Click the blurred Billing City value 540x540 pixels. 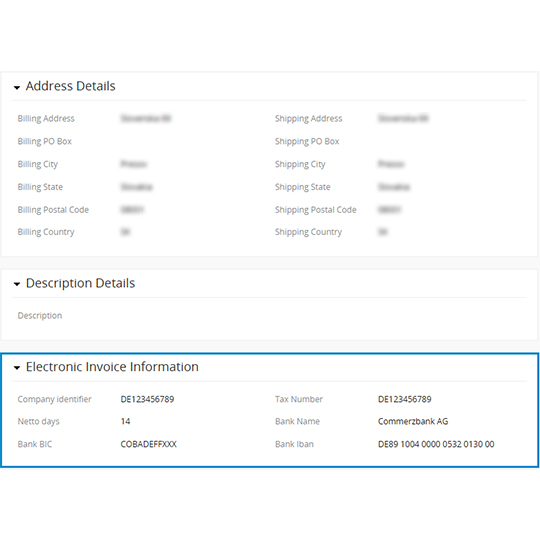(x=134, y=164)
